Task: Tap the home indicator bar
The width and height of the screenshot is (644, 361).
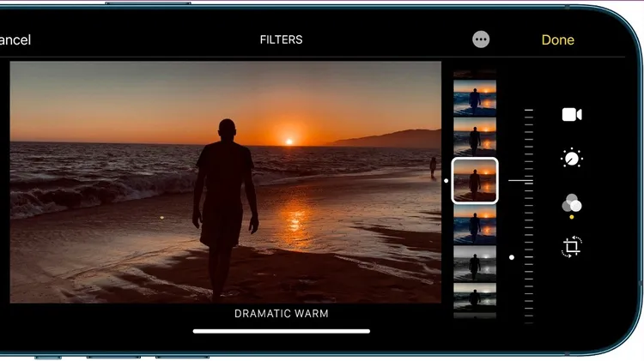Action: click(x=282, y=331)
